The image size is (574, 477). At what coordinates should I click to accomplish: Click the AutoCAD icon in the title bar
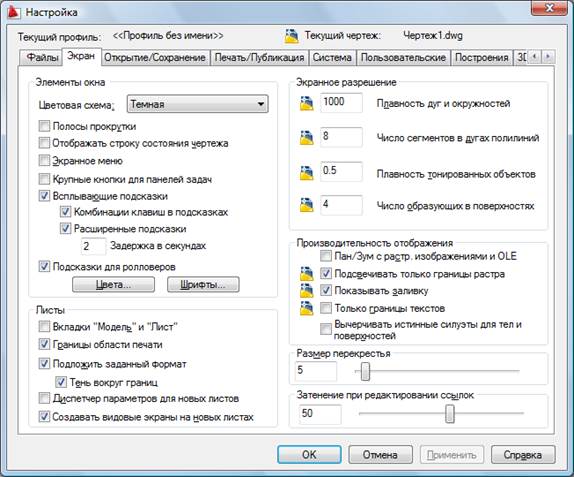point(13,12)
